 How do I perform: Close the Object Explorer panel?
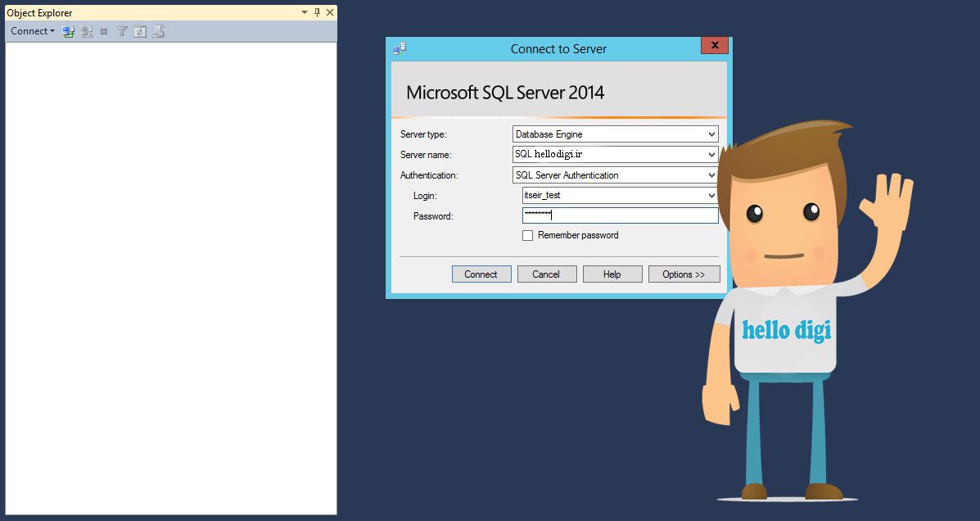click(x=330, y=12)
